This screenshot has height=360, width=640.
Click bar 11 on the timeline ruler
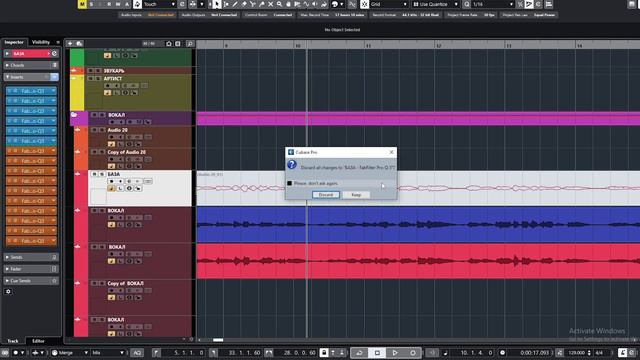(x=368, y=45)
